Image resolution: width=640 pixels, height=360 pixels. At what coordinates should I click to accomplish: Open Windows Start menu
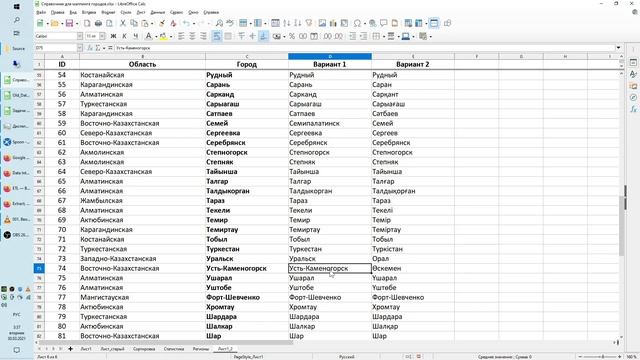point(16,7)
